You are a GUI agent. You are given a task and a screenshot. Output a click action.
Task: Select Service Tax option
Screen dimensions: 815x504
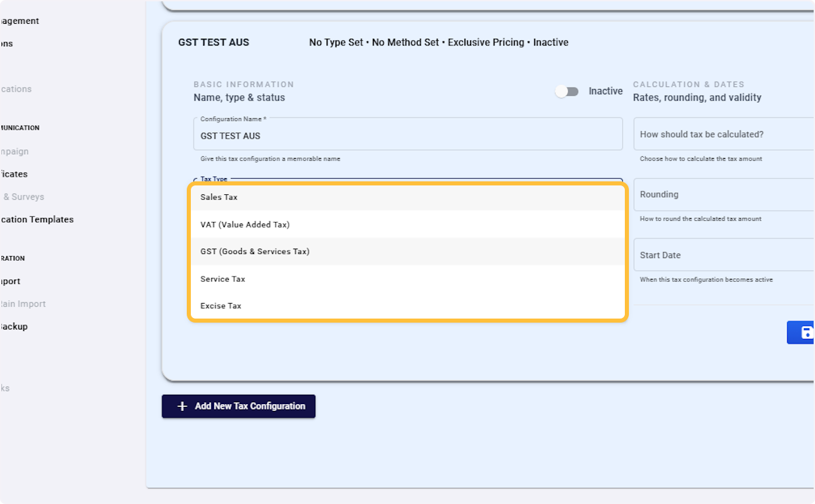[x=407, y=278]
